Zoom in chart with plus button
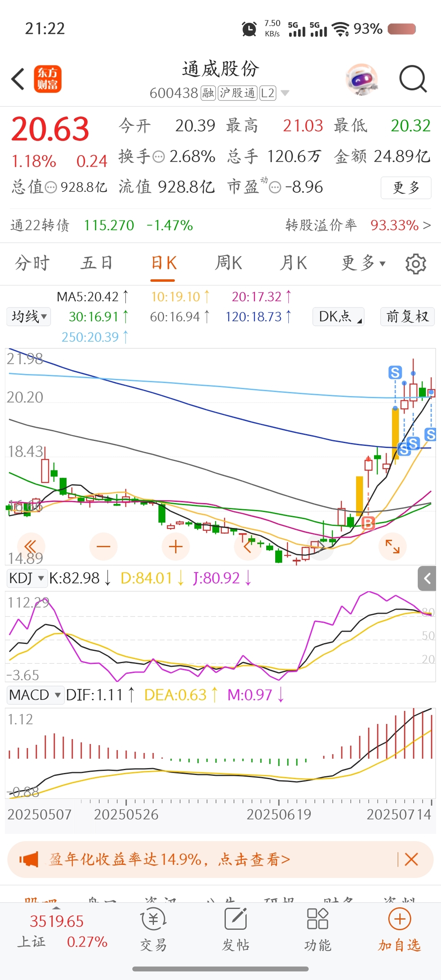Viewport: 441px width, 980px height. pyautogui.click(x=176, y=546)
